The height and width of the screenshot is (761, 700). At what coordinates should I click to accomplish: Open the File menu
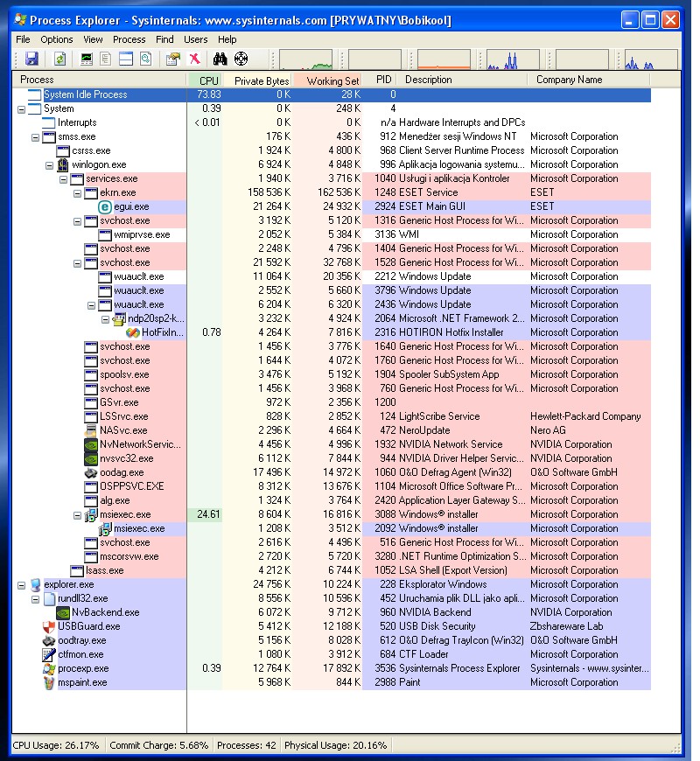click(x=23, y=39)
